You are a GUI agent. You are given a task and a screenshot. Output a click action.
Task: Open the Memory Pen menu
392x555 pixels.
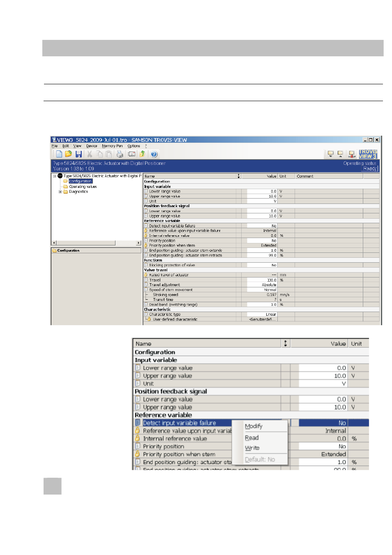[112, 146]
